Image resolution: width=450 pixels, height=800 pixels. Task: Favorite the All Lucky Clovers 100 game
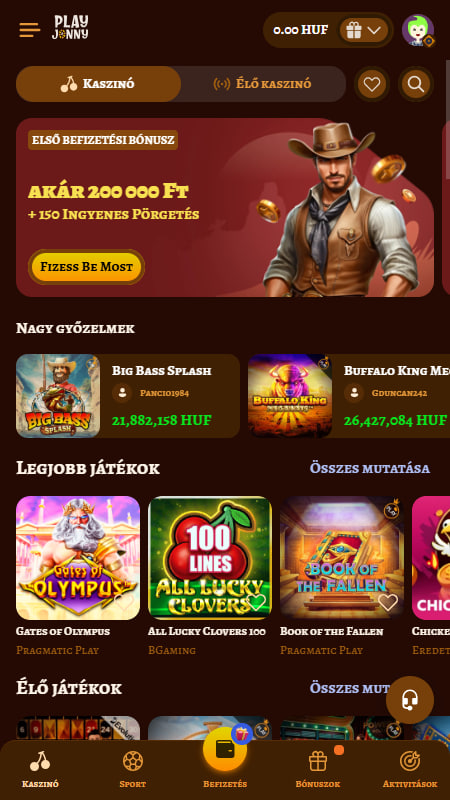coord(257,602)
